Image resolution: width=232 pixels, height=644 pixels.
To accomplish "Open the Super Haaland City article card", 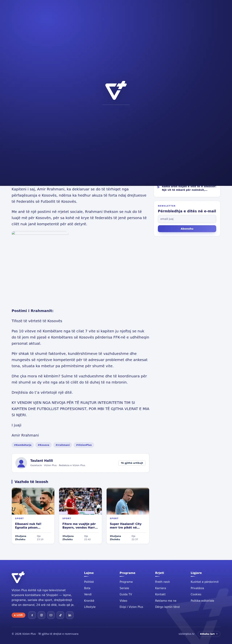I will click(x=128, y=515).
